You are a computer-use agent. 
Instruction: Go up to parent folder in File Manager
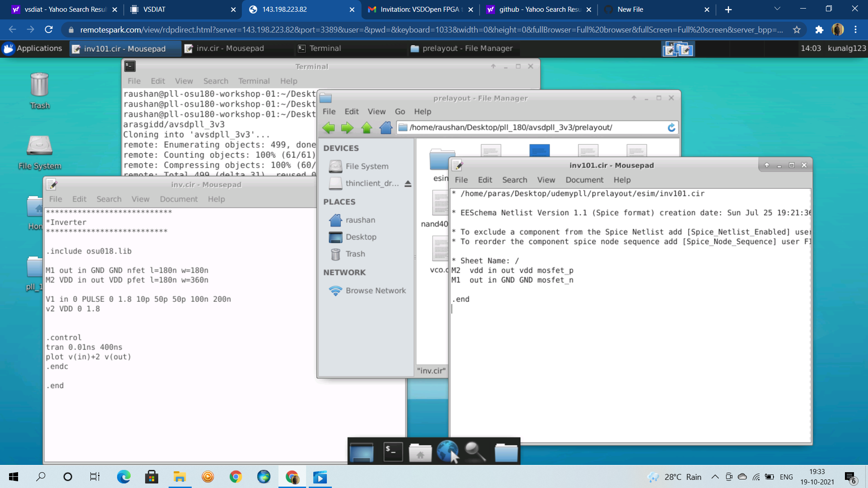pos(367,128)
